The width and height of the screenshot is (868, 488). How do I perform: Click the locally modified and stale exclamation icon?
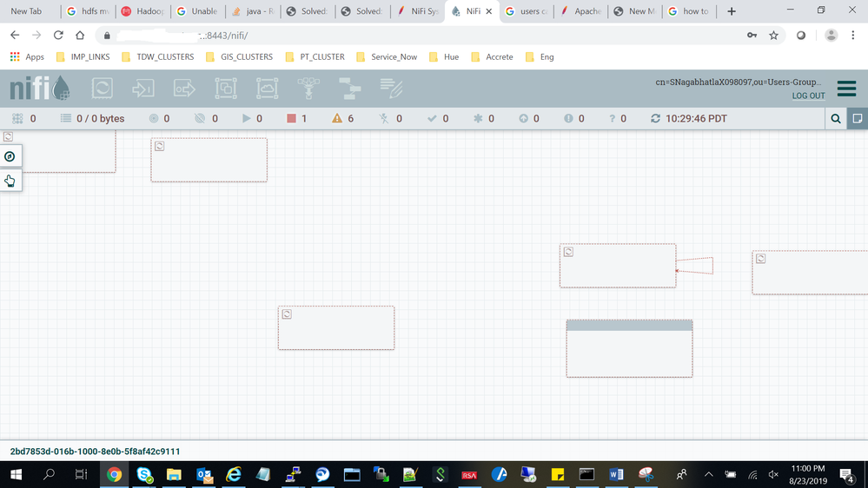[568, 118]
